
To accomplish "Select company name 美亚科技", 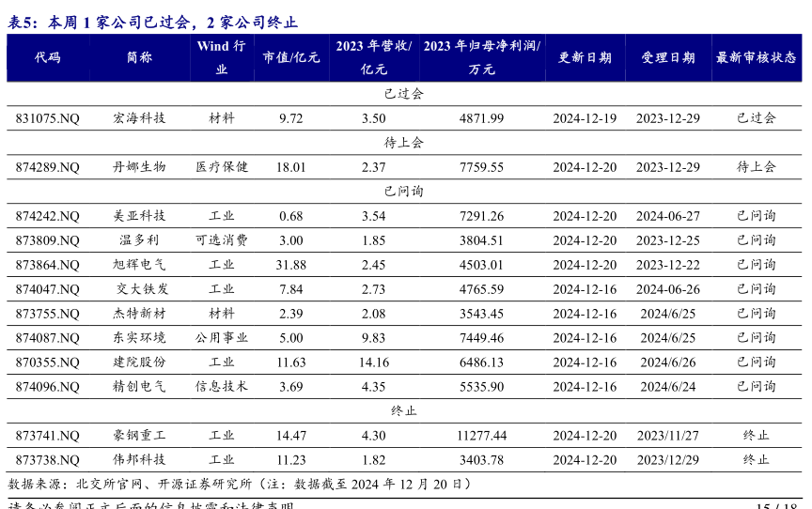I will coord(139,215).
